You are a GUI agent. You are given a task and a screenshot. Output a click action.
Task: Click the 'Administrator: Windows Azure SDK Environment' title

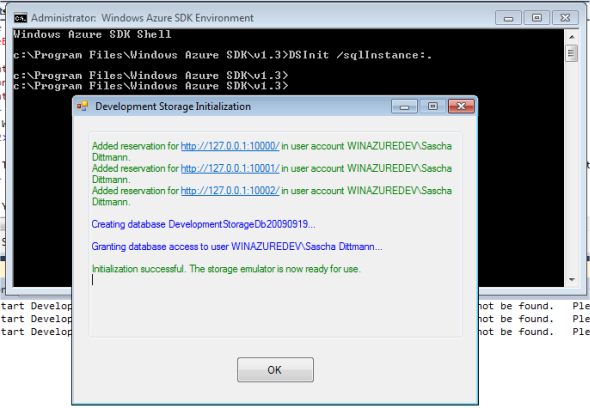(142, 18)
